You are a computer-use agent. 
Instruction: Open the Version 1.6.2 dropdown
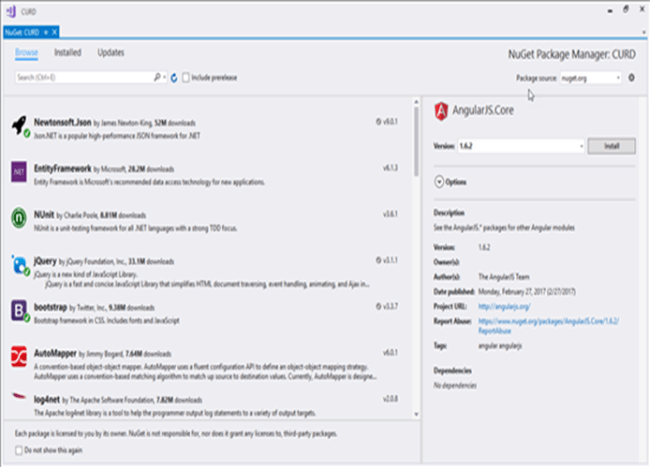[x=521, y=146]
